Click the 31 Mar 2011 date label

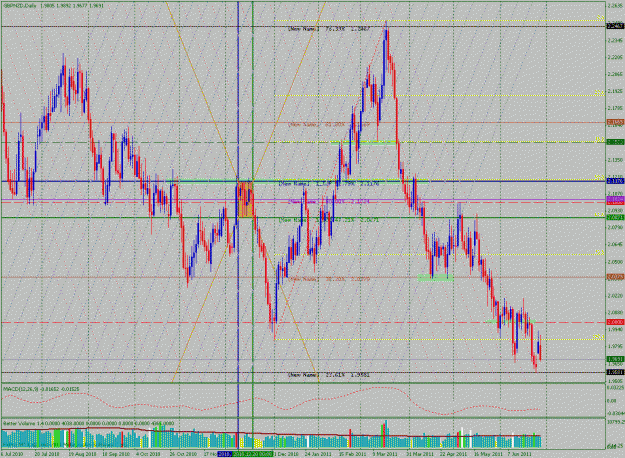(421, 454)
